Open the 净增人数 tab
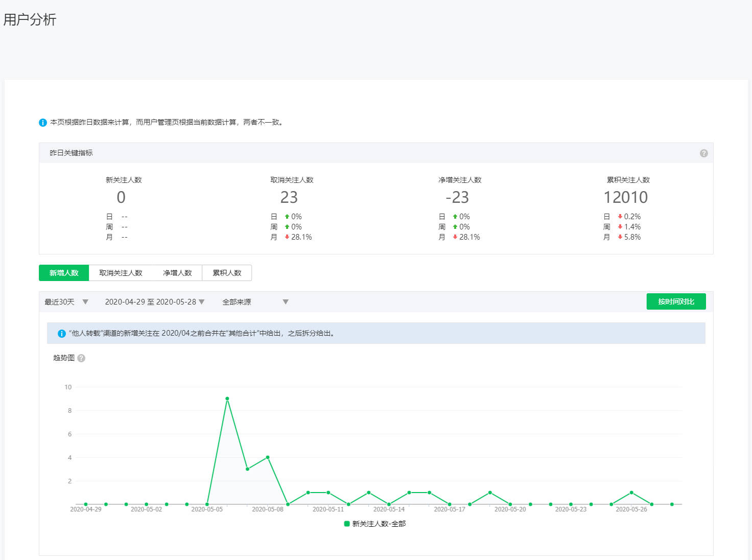The image size is (752, 560). pyautogui.click(x=177, y=273)
